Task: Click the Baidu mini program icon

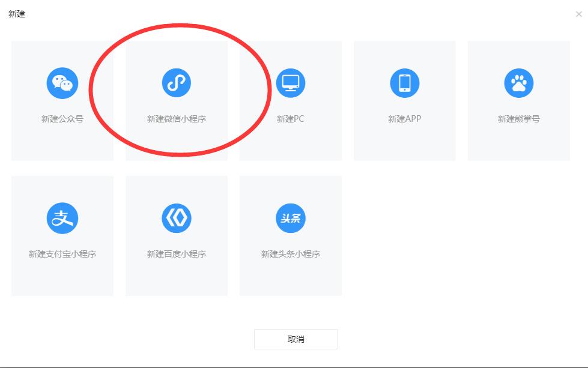Action: click(x=176, y=218)
